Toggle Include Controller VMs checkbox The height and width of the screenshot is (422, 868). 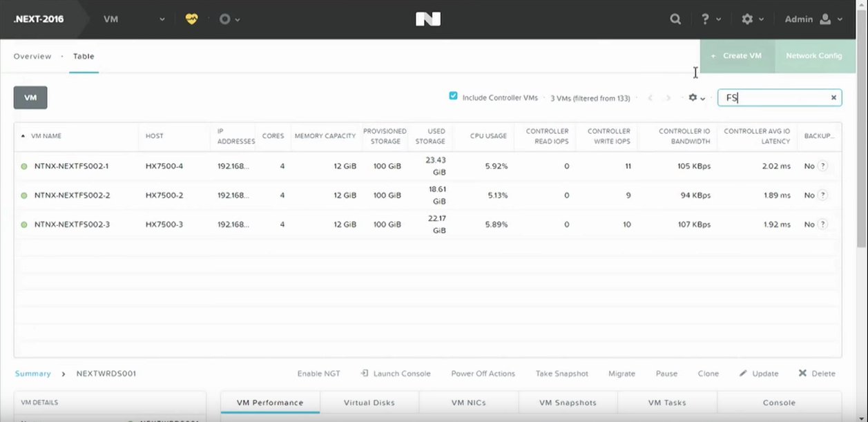454,96
